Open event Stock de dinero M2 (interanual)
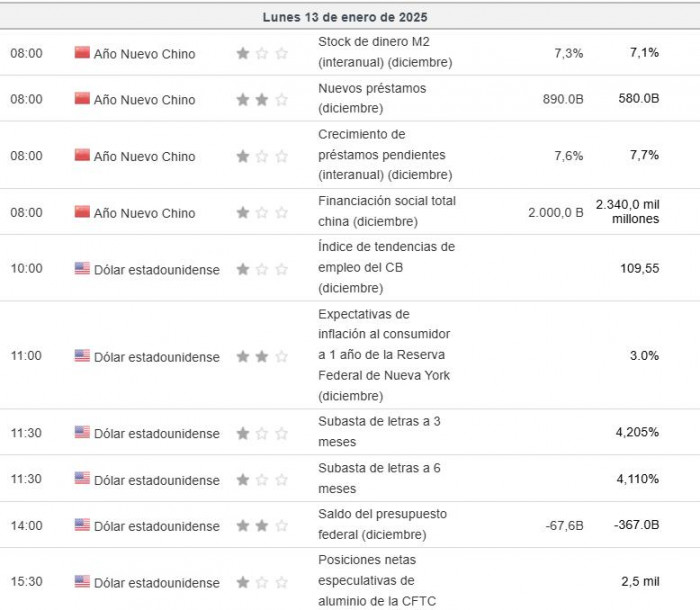 (x=385, y=52)
